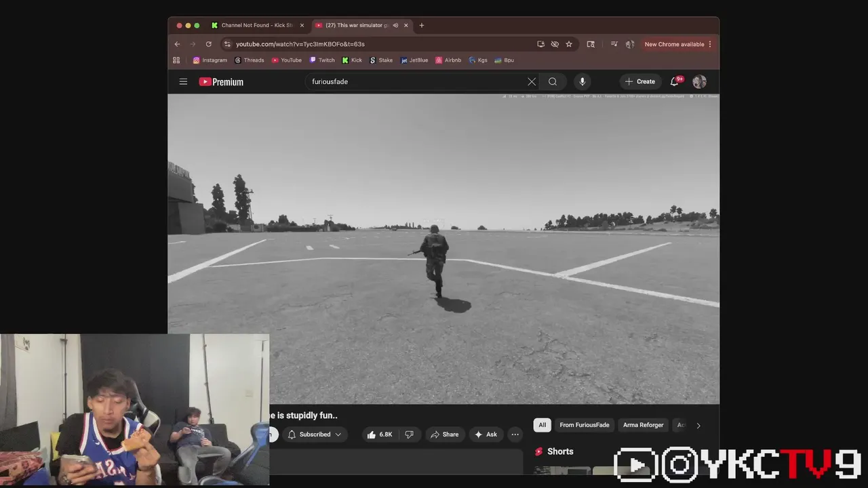The height and width of the screenshot is (488, 868).
Task: Select the All filter chip
Action: coord(542,425)
